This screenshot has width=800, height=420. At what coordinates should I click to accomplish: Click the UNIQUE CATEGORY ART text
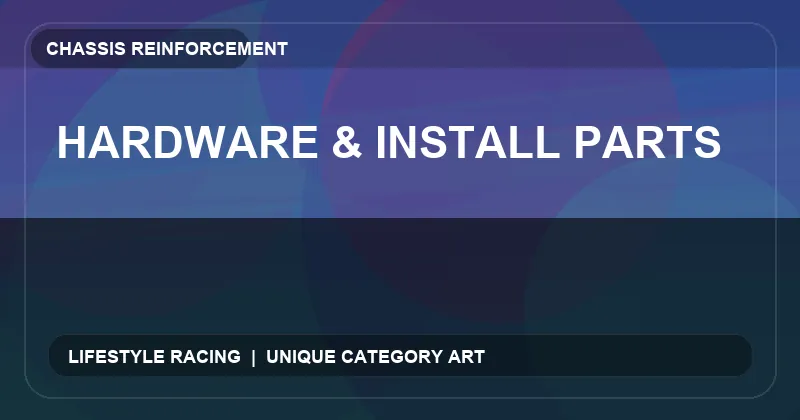click(376, 357)
